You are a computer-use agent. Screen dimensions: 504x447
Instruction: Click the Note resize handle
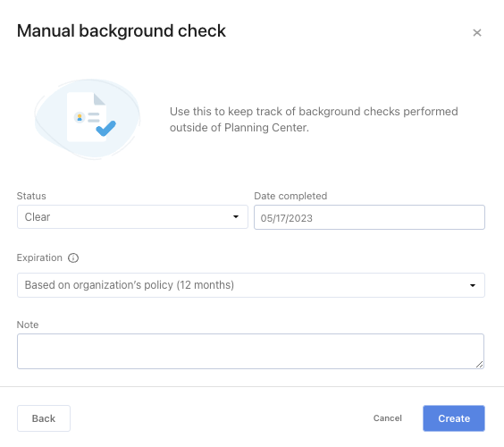click(x=479, y=365)
